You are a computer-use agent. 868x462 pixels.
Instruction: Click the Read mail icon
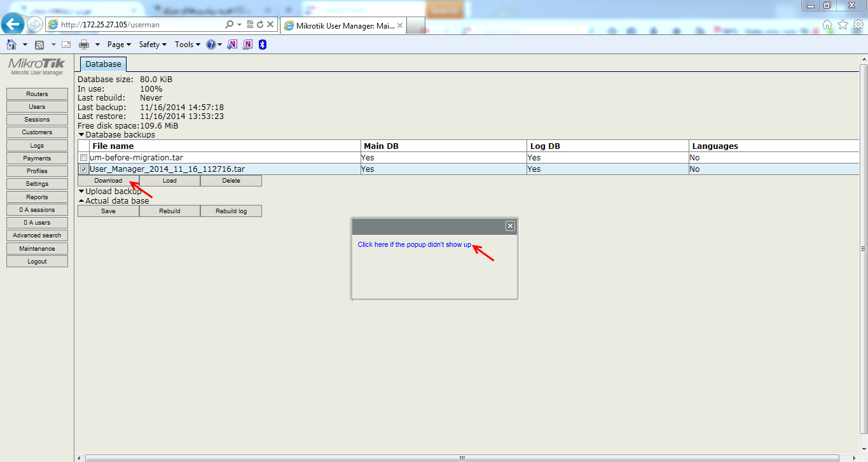(x=66, y=45)
